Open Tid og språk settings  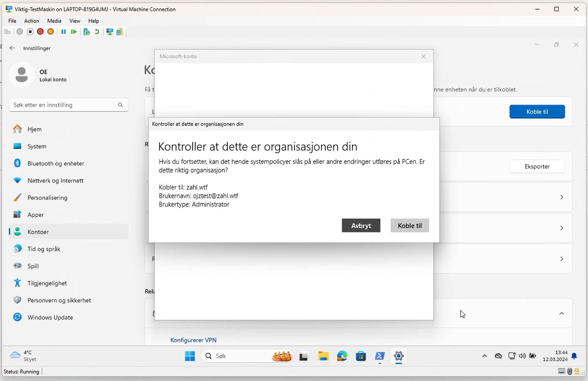point(69,249)
